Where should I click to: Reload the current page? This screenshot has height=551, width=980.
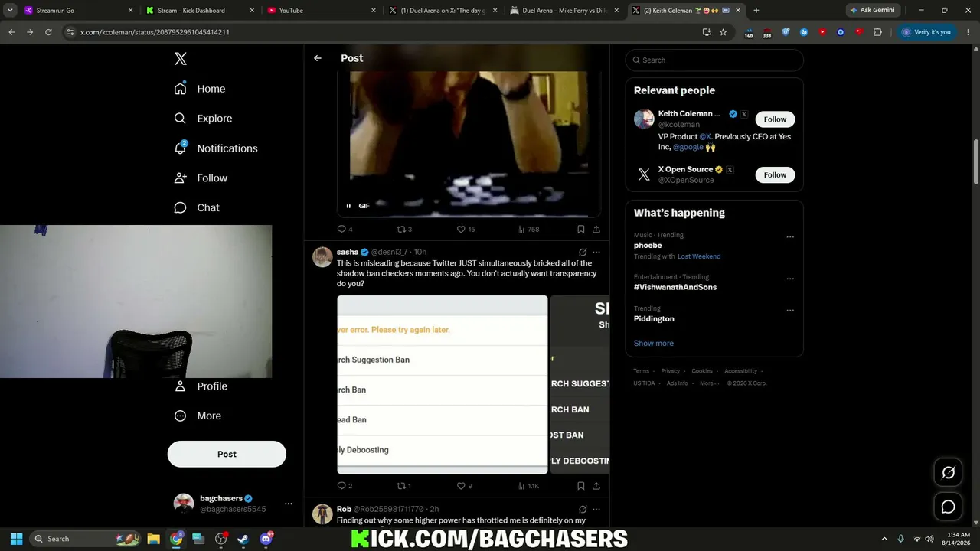point(48,32)
